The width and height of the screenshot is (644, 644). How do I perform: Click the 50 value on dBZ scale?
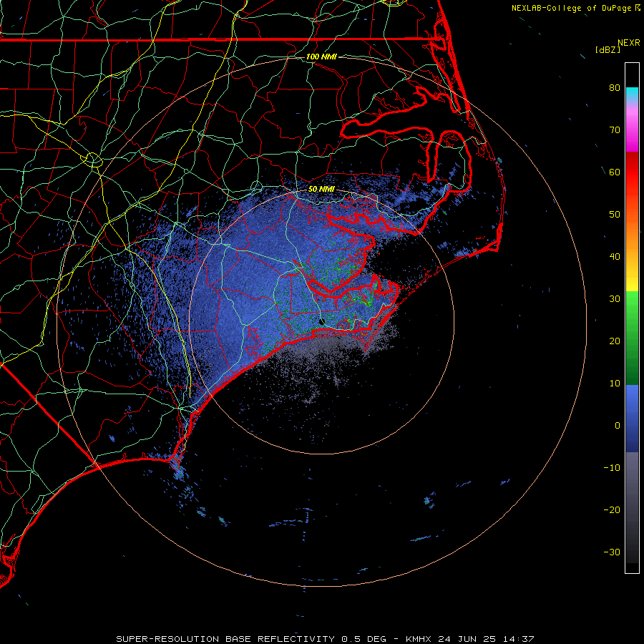(615, 214)
